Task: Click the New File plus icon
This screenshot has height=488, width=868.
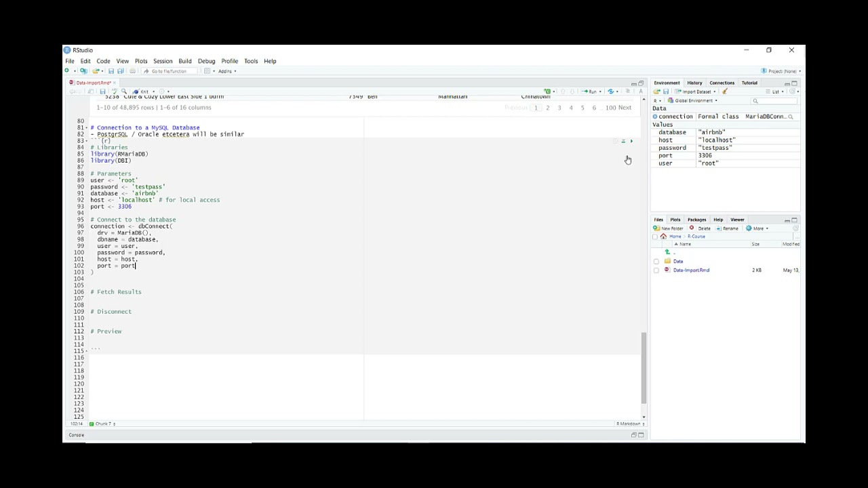Action: point(66,70)
